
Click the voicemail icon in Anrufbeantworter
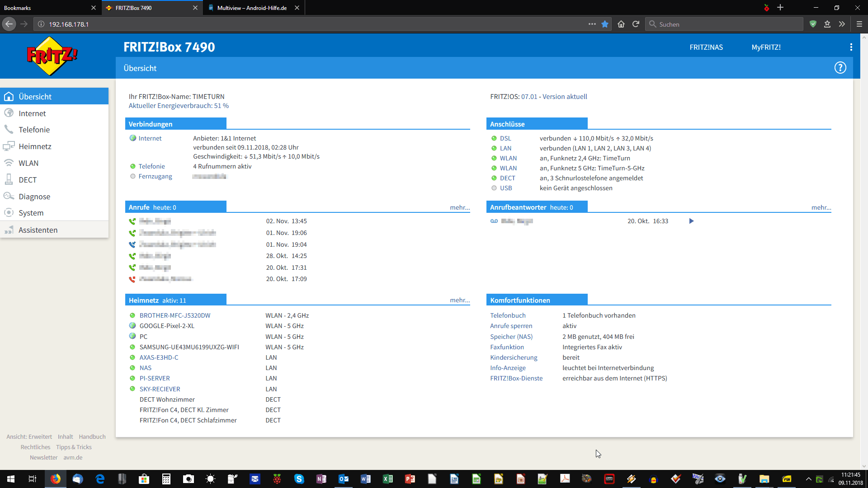(x=494, y=221)
